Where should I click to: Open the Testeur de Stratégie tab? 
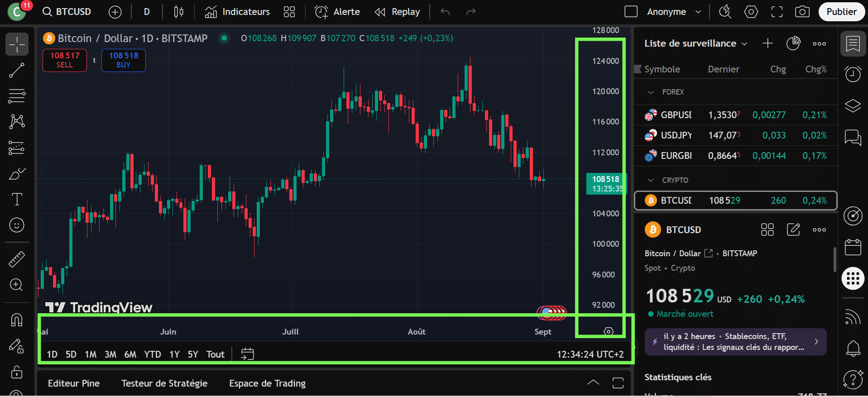164,383
